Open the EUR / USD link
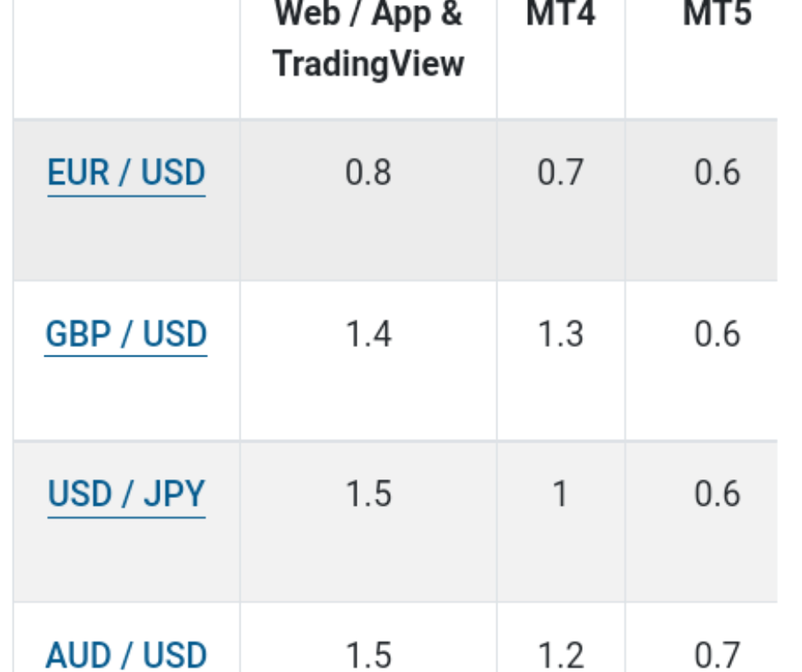The width and height of the screenshot is (802, 672). pos(126,173)
